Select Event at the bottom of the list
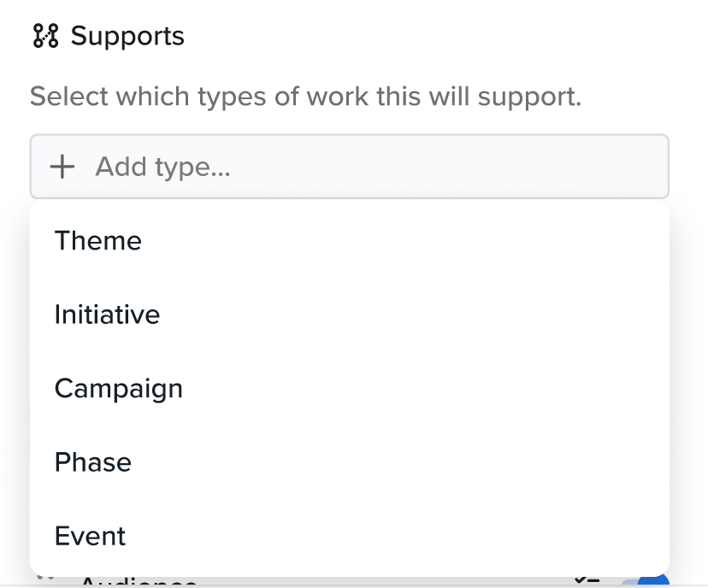708x588 pixels. [x=89, y=536]
